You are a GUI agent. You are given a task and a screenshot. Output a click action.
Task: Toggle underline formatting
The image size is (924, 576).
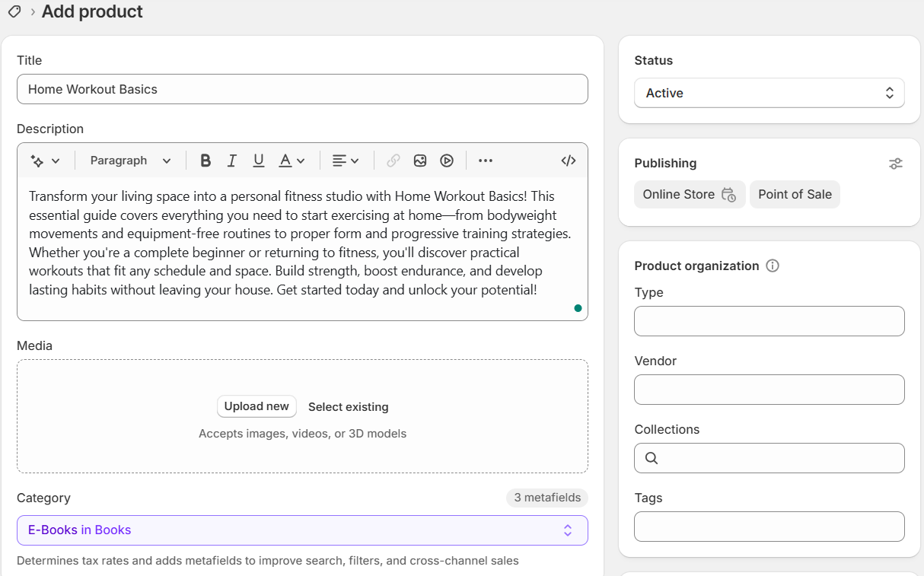click(259, 161)
